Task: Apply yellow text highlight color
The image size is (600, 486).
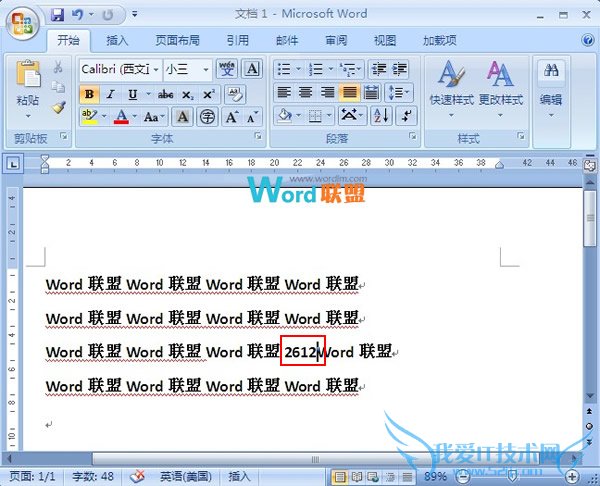Action: tap(90, 117)
